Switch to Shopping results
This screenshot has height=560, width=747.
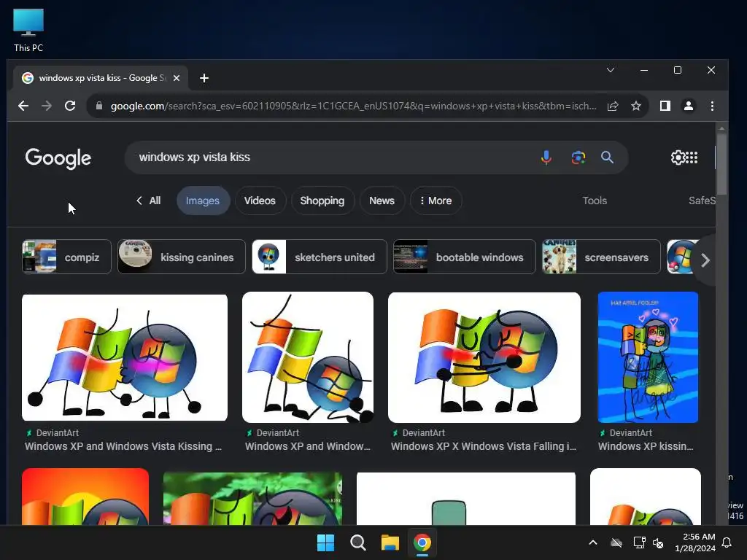coord(322,201)
